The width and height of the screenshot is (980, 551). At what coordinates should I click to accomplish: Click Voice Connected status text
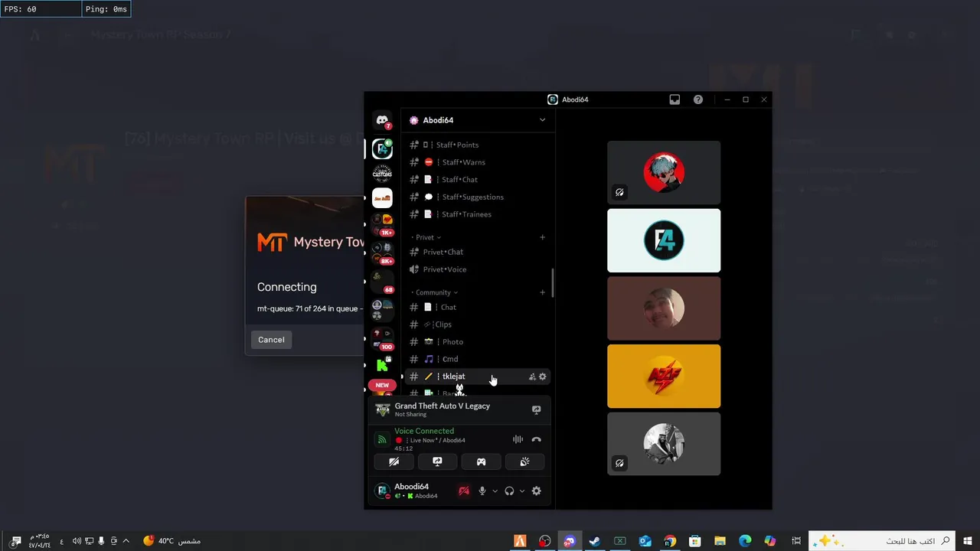424,431
